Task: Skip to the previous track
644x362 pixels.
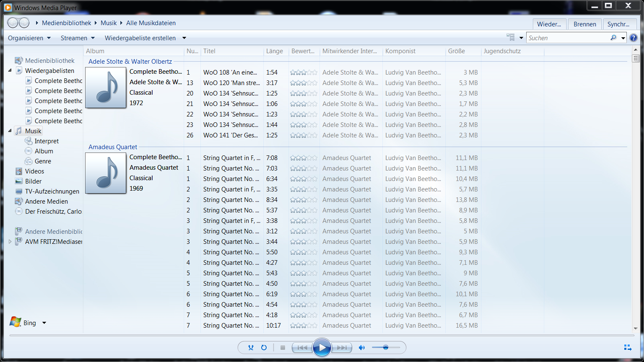Action: tap(302, 347)
